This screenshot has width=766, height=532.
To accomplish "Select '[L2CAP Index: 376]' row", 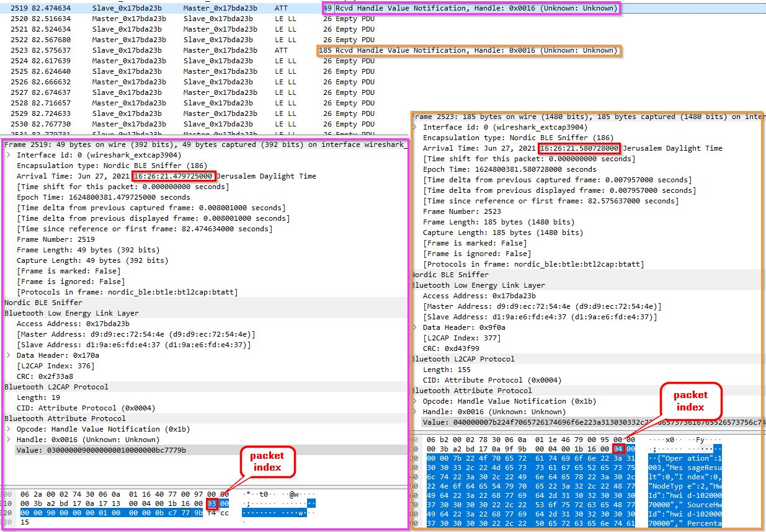I will coord(55,366).
